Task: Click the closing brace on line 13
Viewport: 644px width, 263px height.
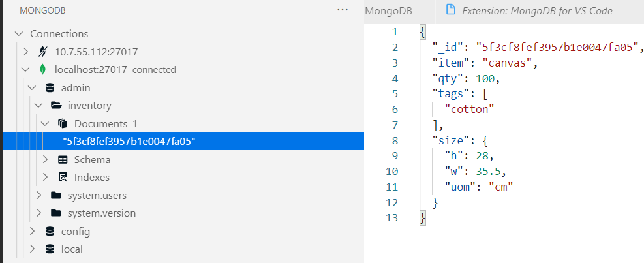Action: [423, 218]
